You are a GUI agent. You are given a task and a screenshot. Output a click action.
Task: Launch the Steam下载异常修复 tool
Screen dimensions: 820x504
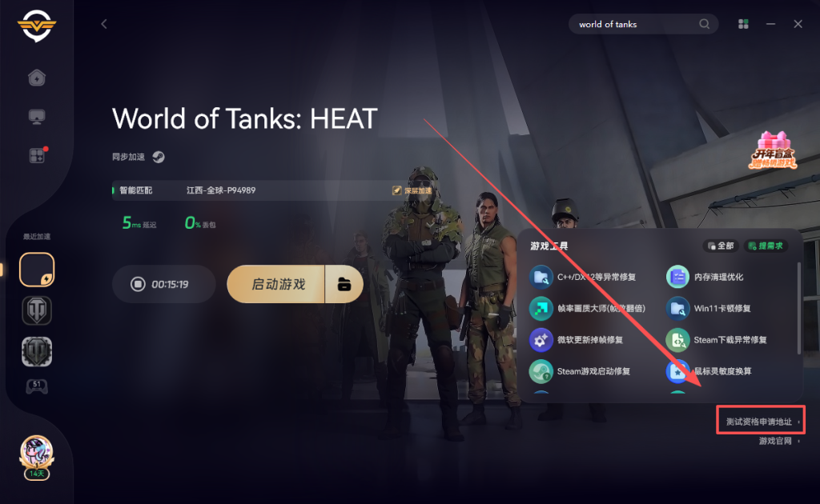[717, 339]
